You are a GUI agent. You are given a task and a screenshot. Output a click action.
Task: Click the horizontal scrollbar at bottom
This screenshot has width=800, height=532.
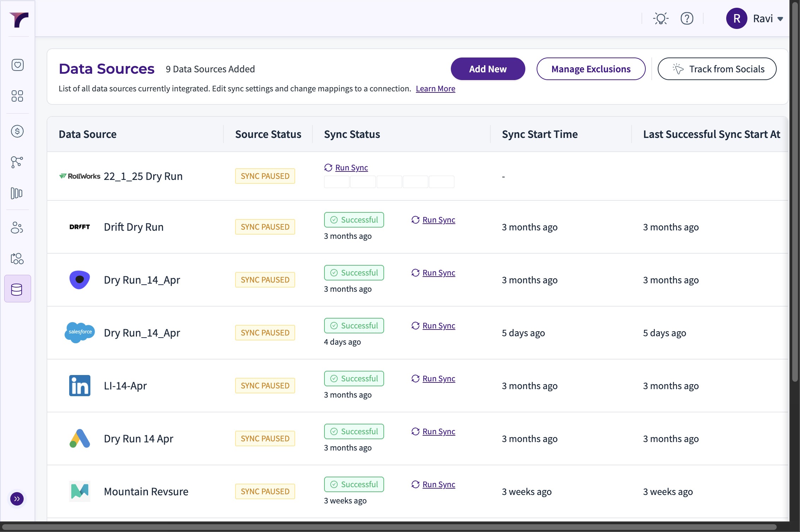click(x=388, y=527)
